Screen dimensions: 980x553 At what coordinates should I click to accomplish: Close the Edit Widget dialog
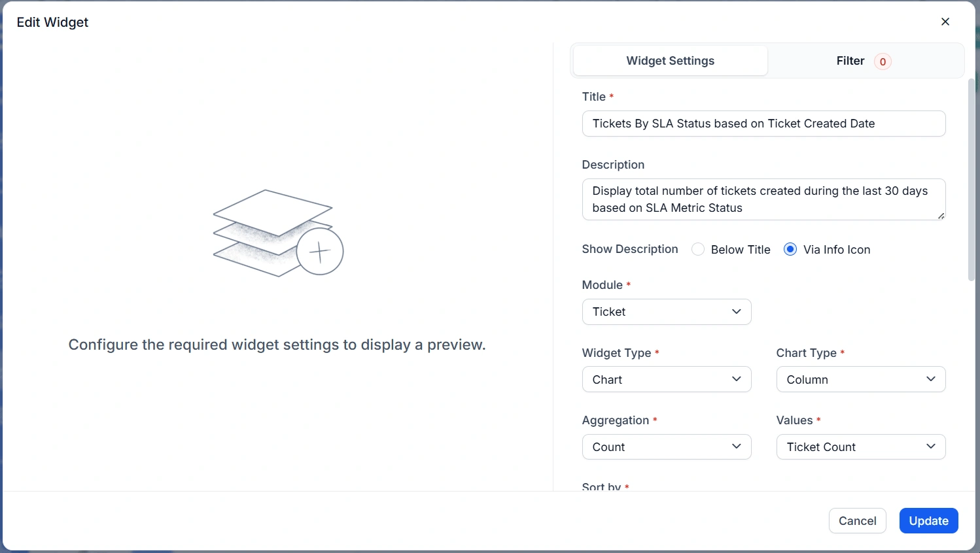pyautogui.click(x=945, y=22)
